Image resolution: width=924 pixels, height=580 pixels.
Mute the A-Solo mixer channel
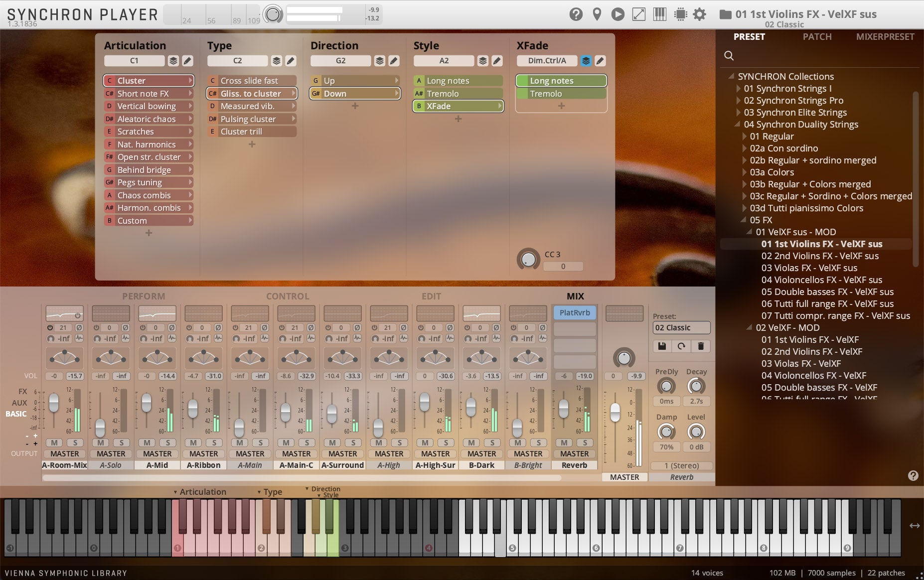tap(100, 442)
